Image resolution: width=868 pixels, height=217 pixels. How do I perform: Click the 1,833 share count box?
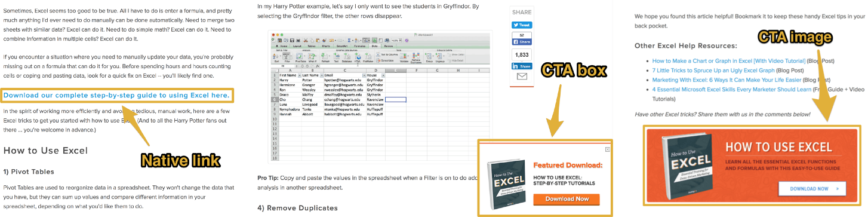(x=522, y=55)
